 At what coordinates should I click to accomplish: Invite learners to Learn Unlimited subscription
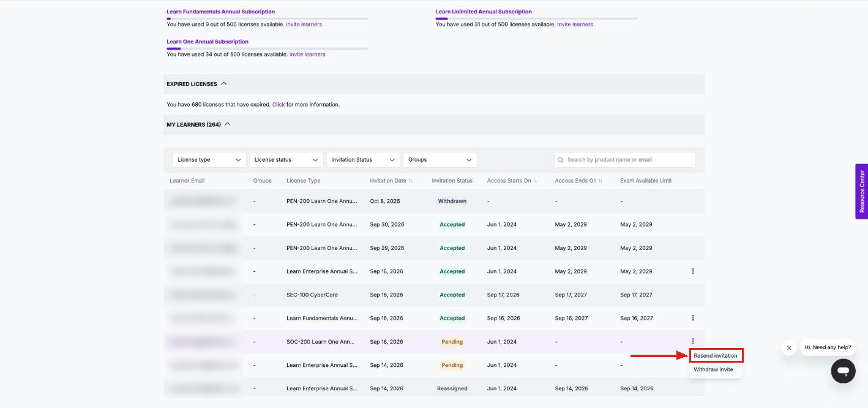pyautogui.click(x=575, y=25)
